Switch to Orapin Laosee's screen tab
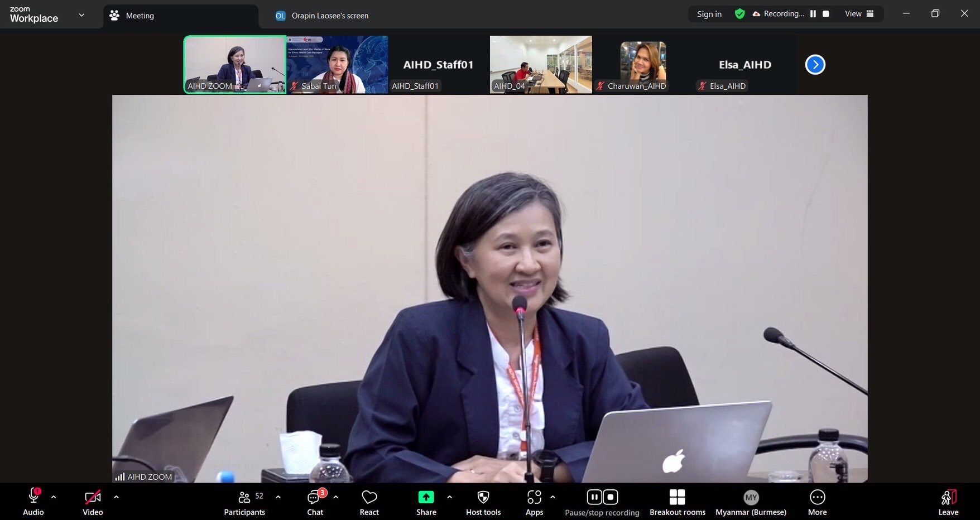 (329, 16)
